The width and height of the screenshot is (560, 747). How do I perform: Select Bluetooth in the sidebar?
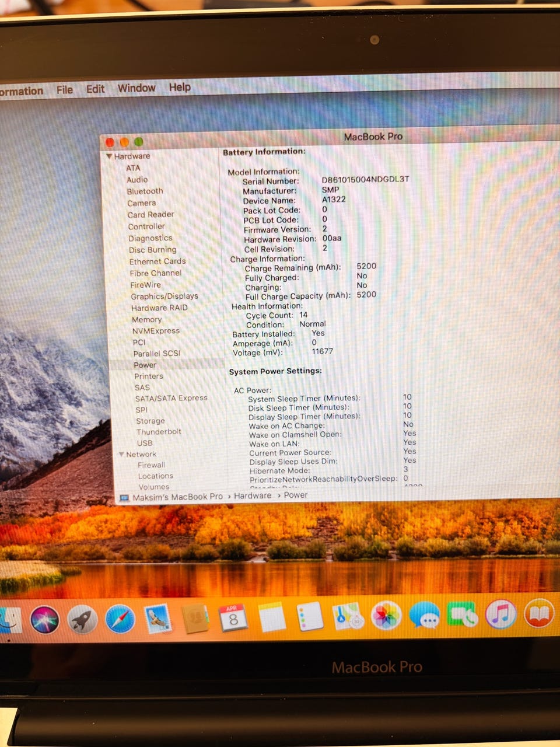pyautogui.click(x=145, y=191)
